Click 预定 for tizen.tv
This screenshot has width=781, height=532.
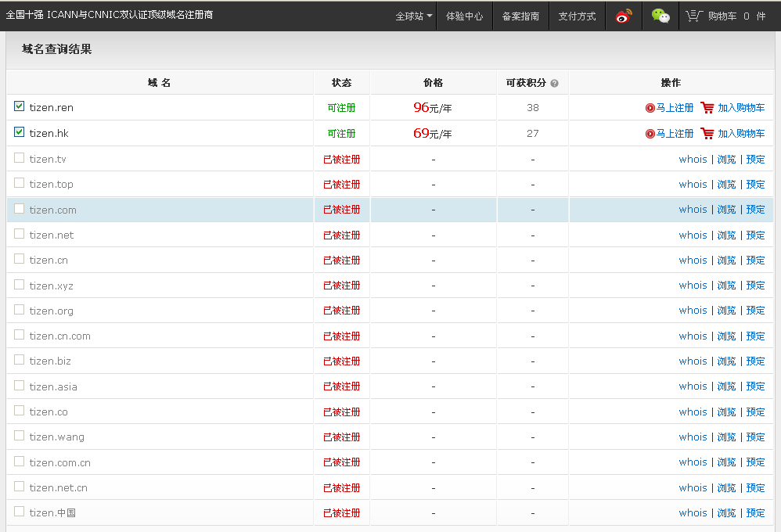(755, 160)
